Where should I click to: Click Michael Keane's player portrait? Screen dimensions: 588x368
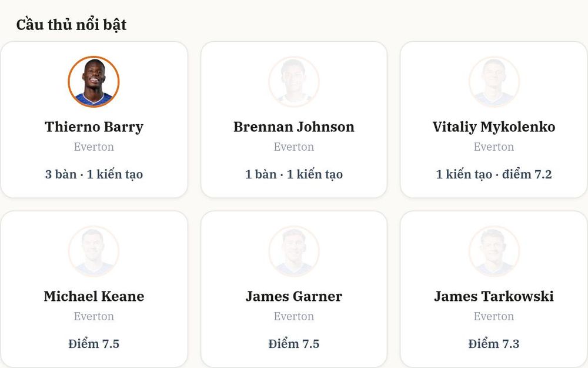point(93,251)
